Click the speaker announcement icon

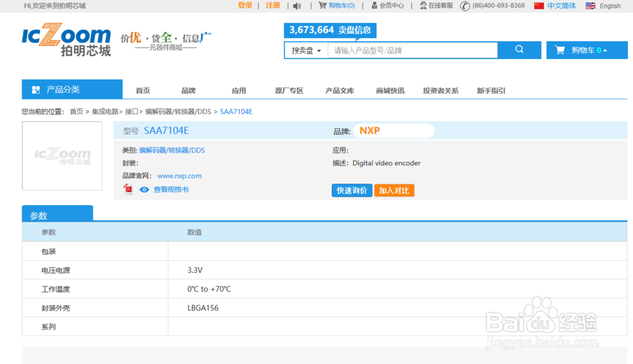click(297, 6)
